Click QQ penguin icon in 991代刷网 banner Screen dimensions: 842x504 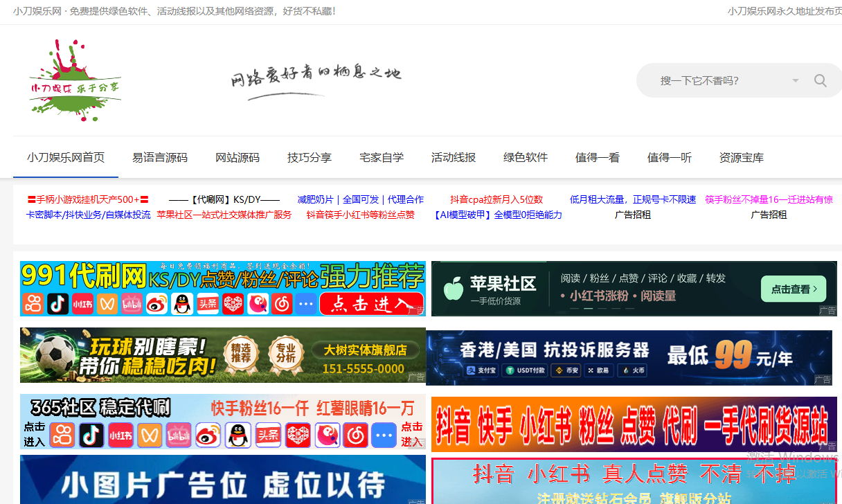tap(181, 303)
